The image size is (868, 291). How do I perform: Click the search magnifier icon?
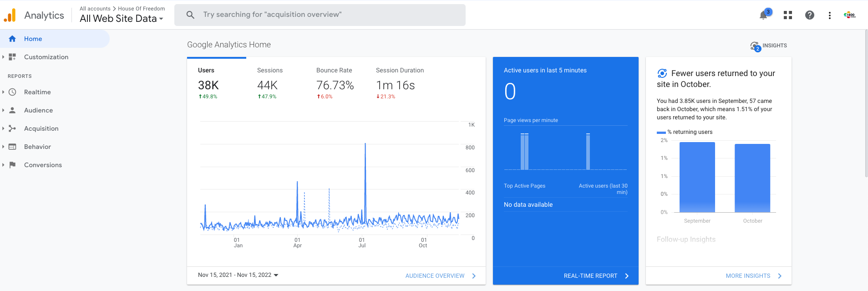(x=191, y=15)
